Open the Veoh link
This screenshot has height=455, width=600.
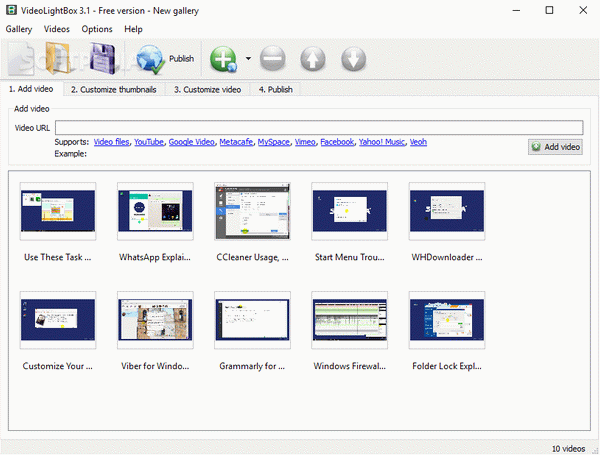[x=418, y=142]
